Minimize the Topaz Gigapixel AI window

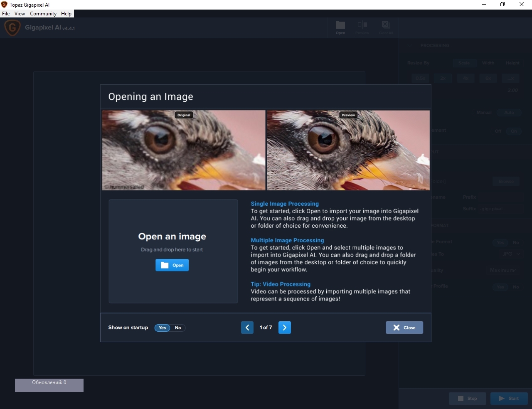[x=483, y=5]
